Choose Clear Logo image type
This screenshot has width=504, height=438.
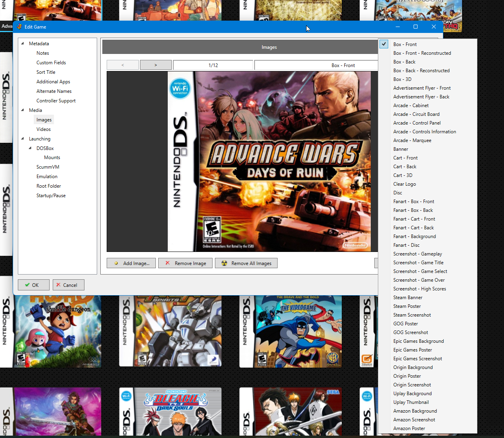click(427, 184)
